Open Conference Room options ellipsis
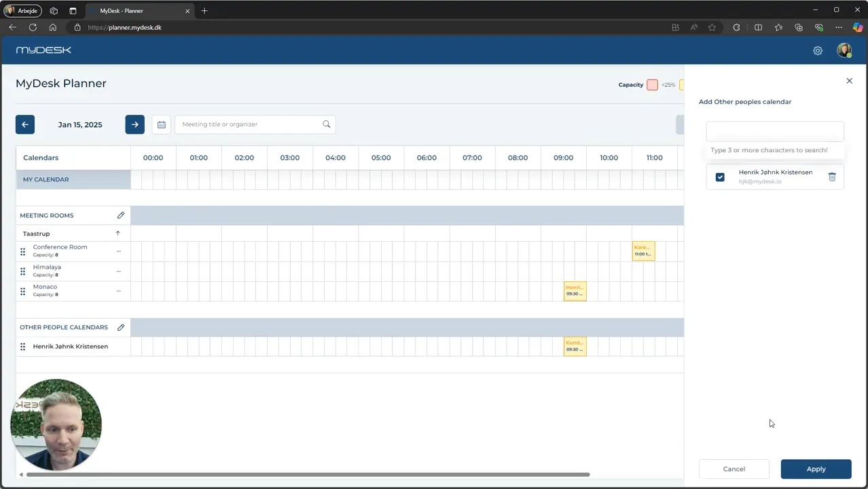The width and height of the screenshot is (868, 489). point(119,251)
